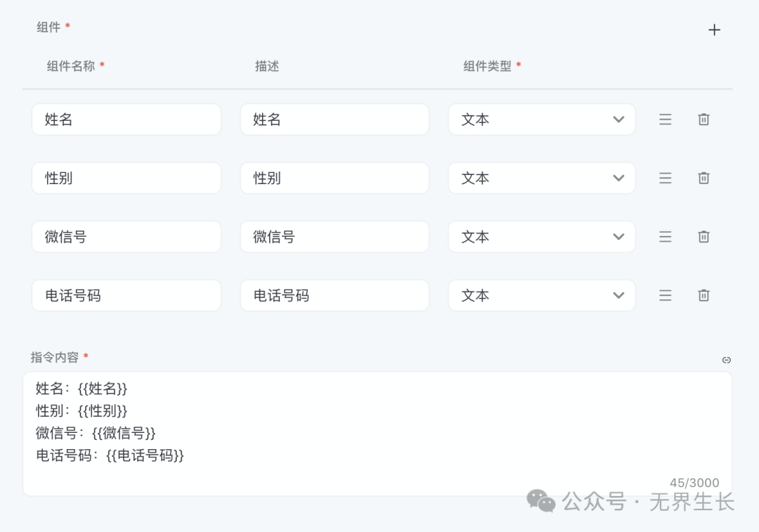This screenshot has width=759, height=532.
Task: Open the type selector for 微信号 row
Action: click(x=541, y=237)
